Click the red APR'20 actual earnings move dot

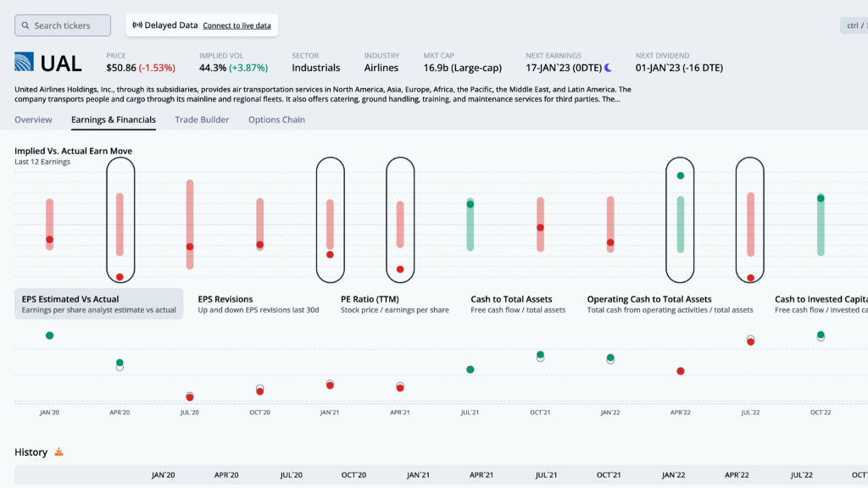(120, 277)
